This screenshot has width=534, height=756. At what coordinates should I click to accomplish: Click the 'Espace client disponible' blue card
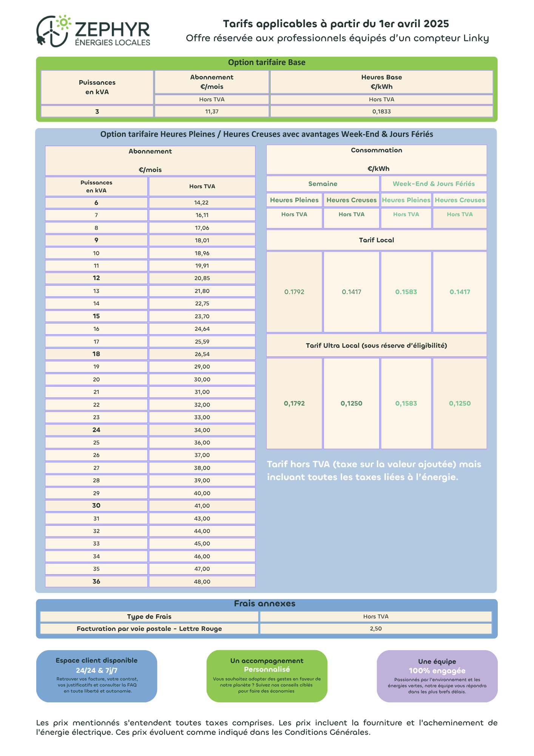(x=97, y=676)
